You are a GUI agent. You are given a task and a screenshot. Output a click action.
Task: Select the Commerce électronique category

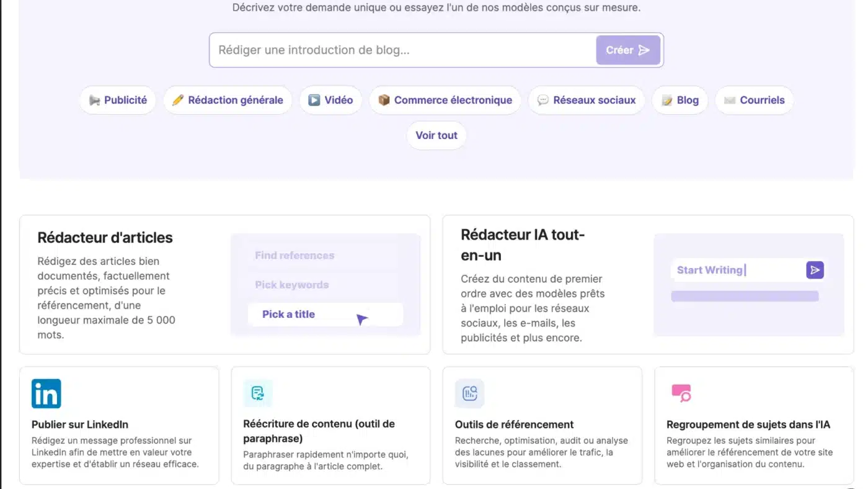(x=445, y=100)
